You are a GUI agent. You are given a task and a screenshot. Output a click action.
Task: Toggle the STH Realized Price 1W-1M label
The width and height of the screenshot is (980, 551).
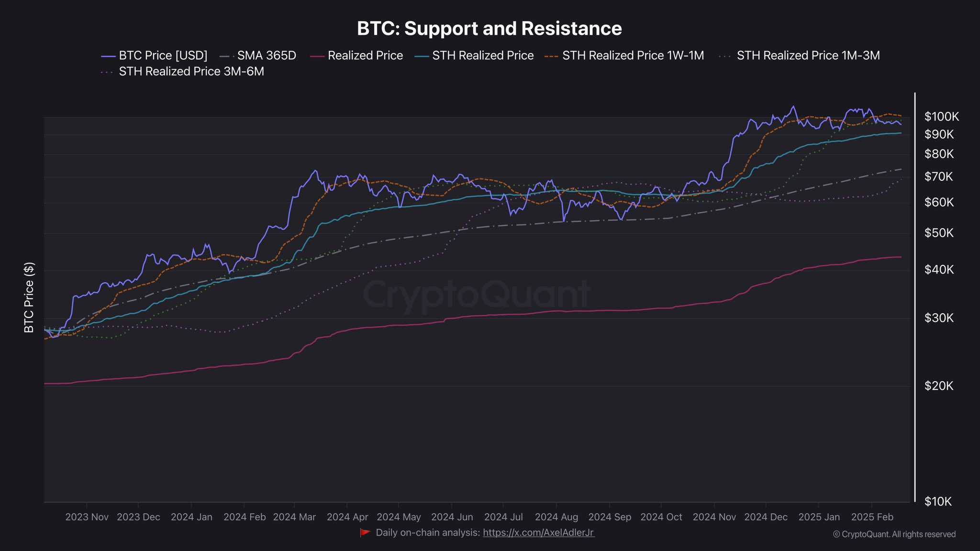pos(633,55)
